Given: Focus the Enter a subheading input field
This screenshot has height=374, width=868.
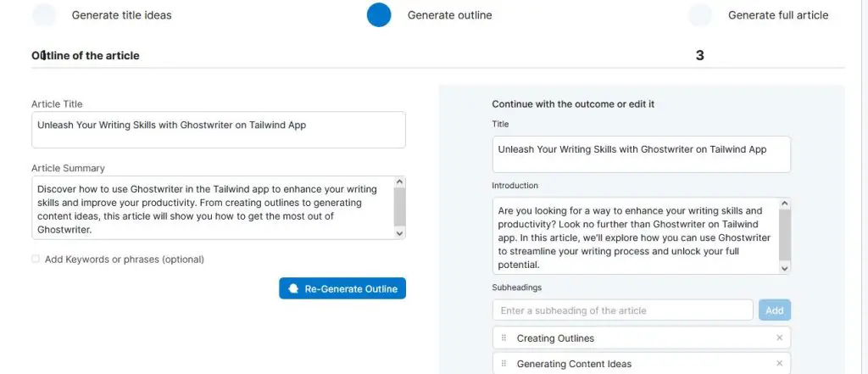Looking at the screenshot, I should pyautogui.click(x=623, y=310).
